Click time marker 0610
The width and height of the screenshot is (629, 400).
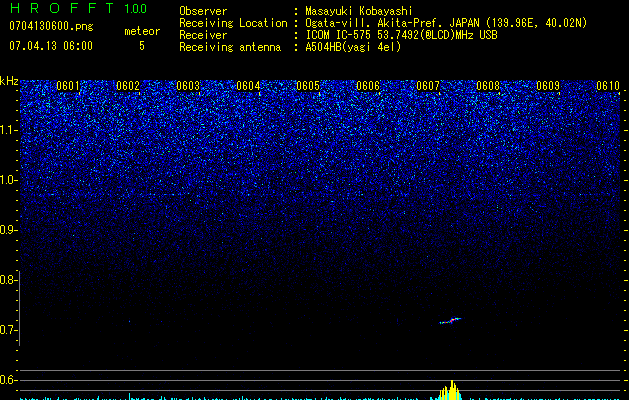(608, 86)
